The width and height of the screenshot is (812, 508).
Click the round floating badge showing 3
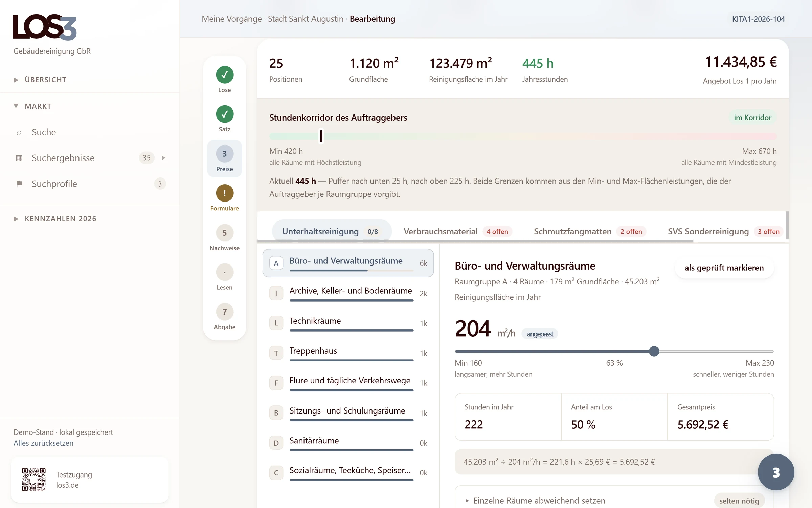(x=776, y=472)
